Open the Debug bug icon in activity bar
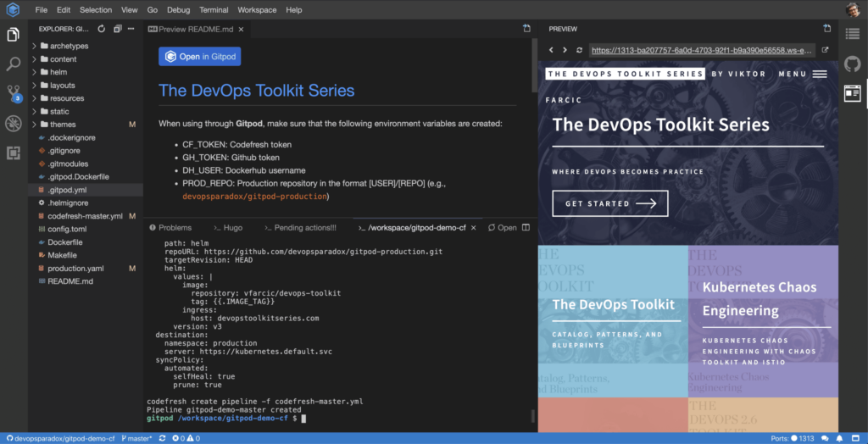Screen dimensions: 868x444 coord(14,124)
